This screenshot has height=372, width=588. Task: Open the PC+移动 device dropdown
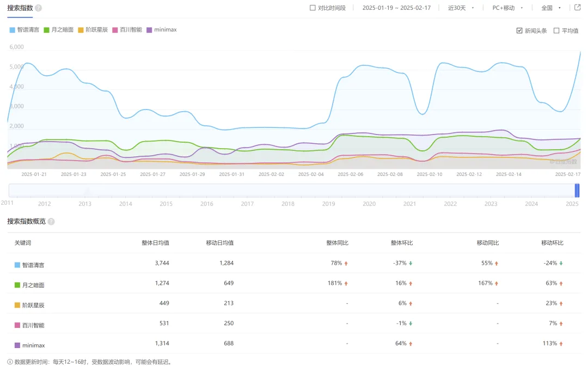pyautogui.click(x=507, y=8)
